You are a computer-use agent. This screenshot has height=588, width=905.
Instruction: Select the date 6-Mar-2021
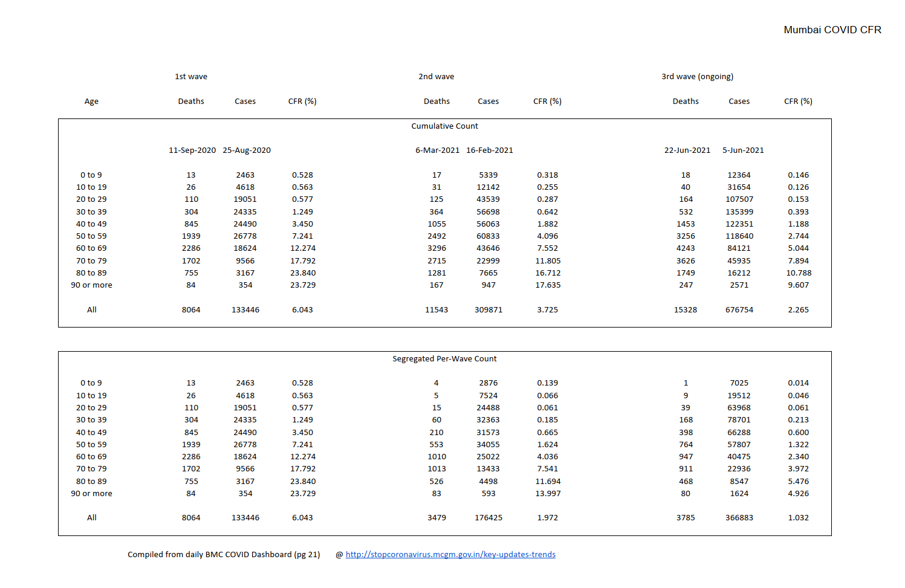[438, 150]
